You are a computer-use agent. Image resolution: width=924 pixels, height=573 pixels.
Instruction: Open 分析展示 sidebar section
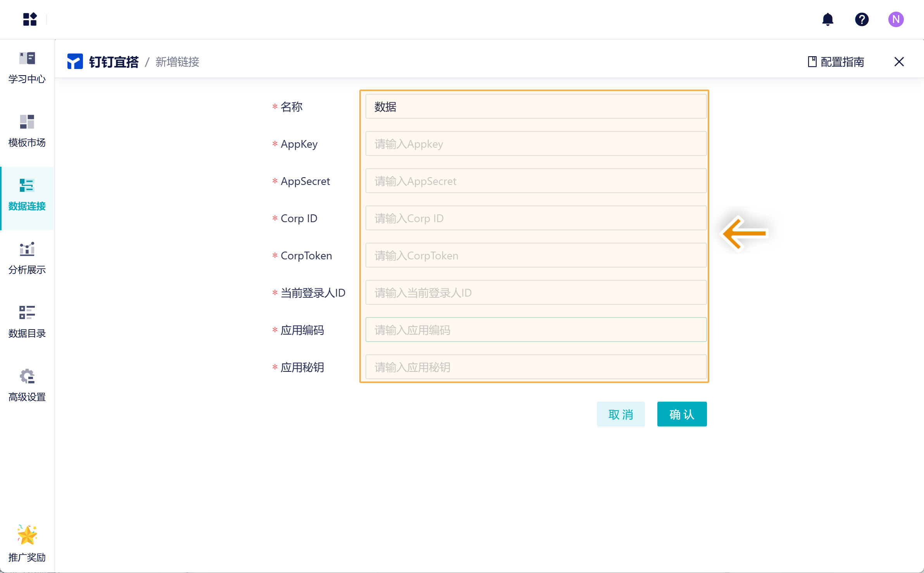[x=27, y=259]
